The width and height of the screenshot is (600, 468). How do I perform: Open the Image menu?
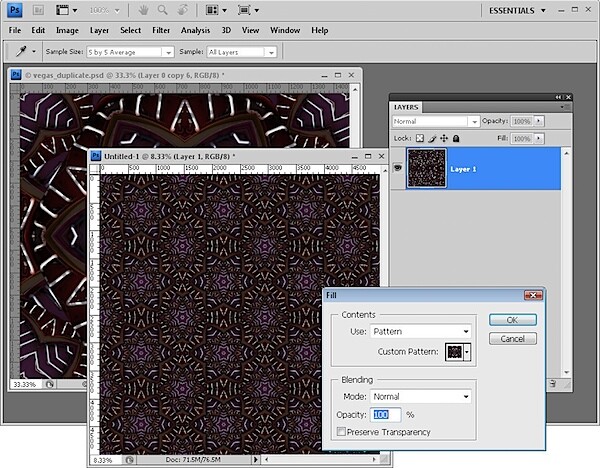point(67,30)
